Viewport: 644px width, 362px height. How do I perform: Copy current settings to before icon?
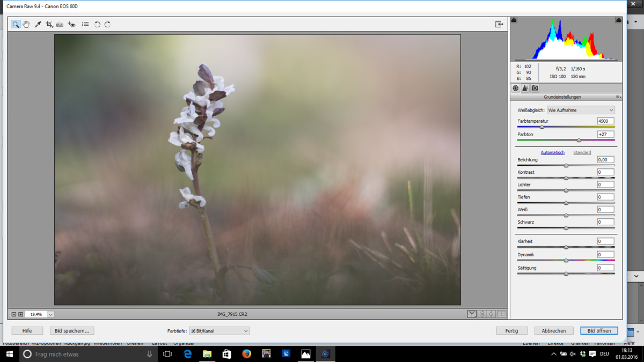[492, 314]
